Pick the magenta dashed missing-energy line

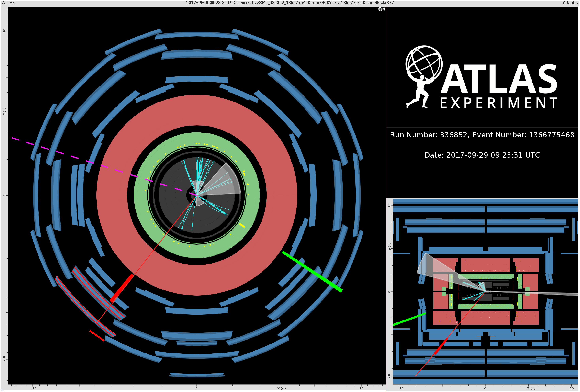[x=104, y=166]
